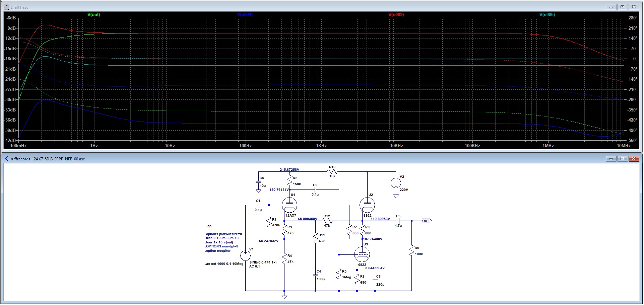Click the .option noopiter directive

[x=218, y=251]
